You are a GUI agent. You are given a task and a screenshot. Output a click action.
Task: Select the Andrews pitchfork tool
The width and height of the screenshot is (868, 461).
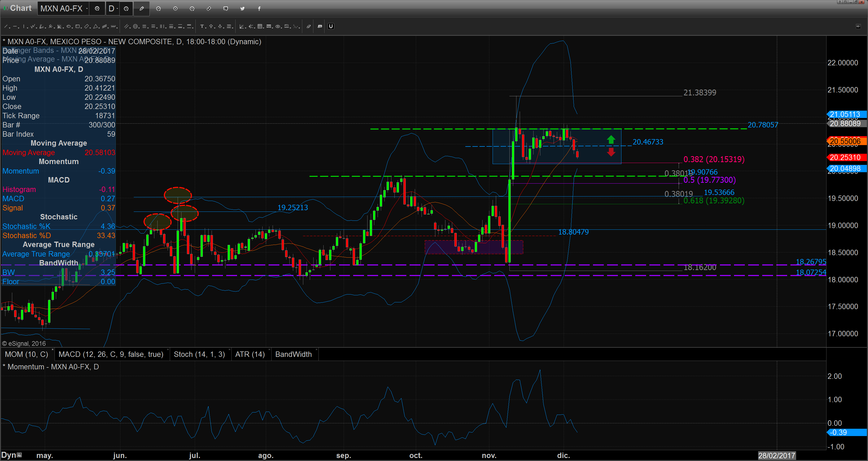coord(51,26)
